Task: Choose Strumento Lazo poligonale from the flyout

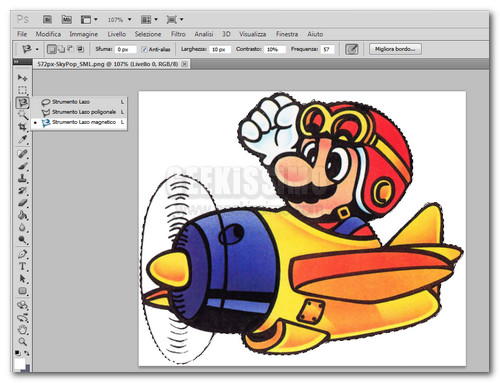Action: click(80, 112)
